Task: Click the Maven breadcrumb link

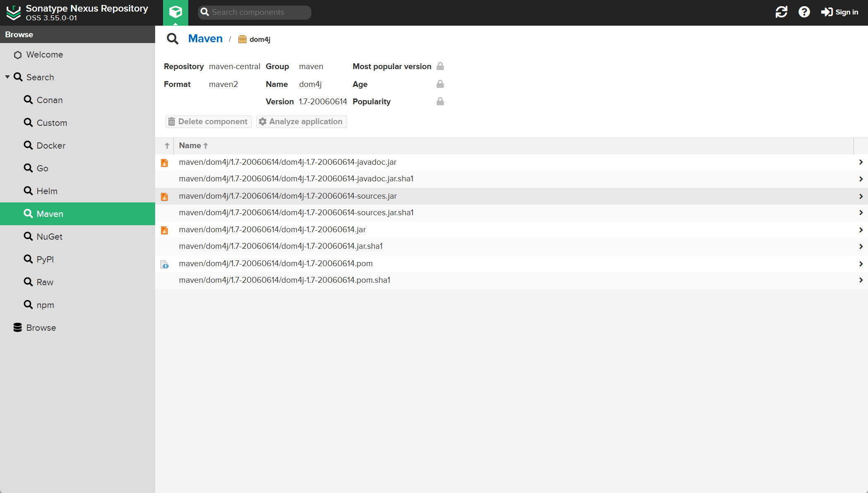Action: [205, 39]
